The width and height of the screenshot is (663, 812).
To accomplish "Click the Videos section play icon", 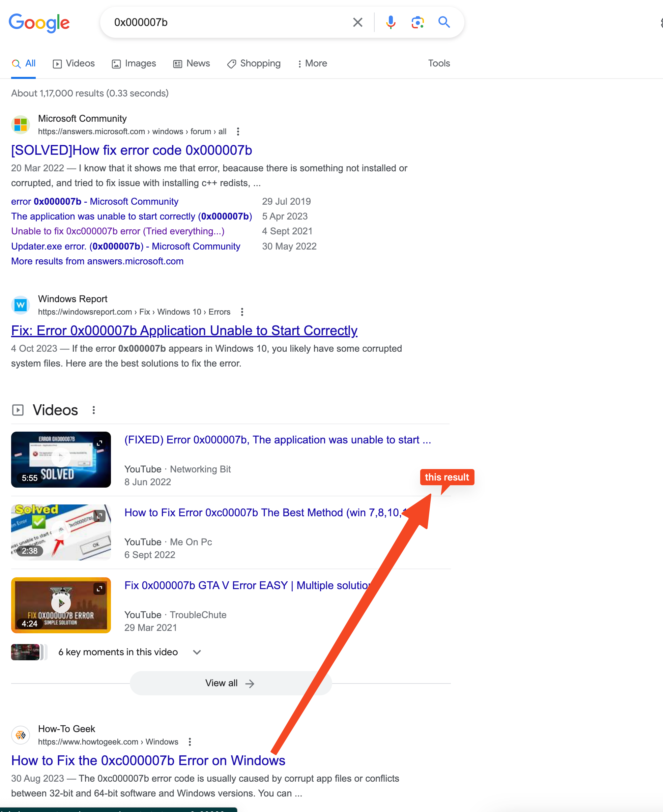I will 18,410.
